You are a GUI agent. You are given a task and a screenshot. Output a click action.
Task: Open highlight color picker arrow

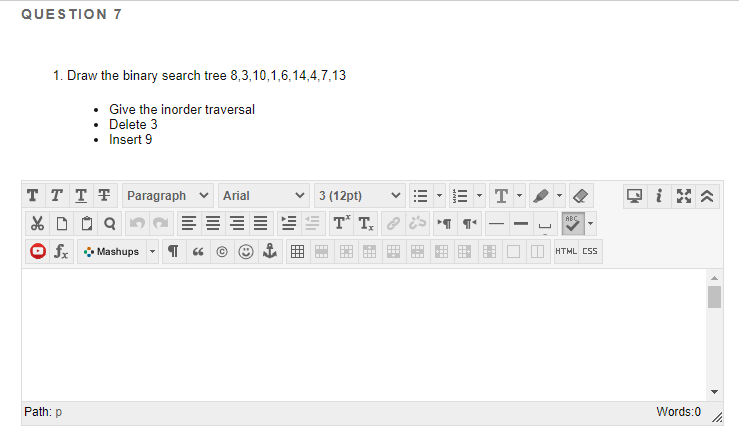pyautogui.click(x=559, y=196)
